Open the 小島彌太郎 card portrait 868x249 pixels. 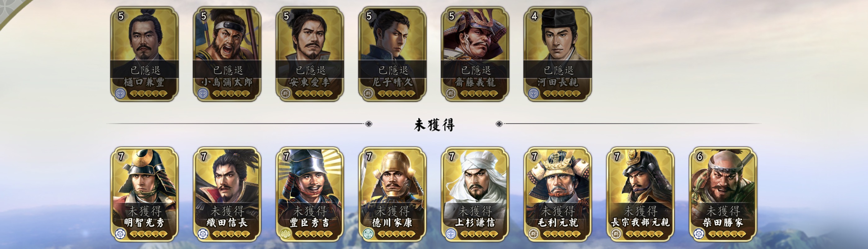point(227,54)
